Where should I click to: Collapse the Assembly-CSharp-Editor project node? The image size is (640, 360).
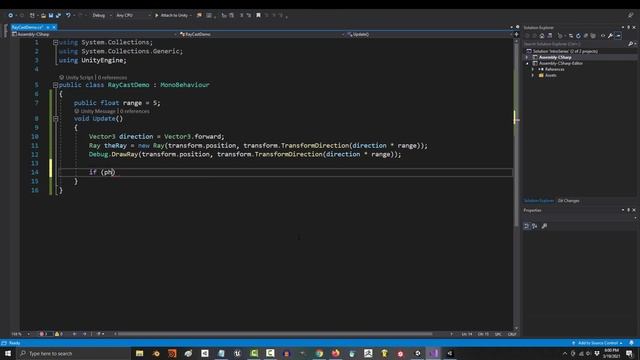(x=527, y=64)
